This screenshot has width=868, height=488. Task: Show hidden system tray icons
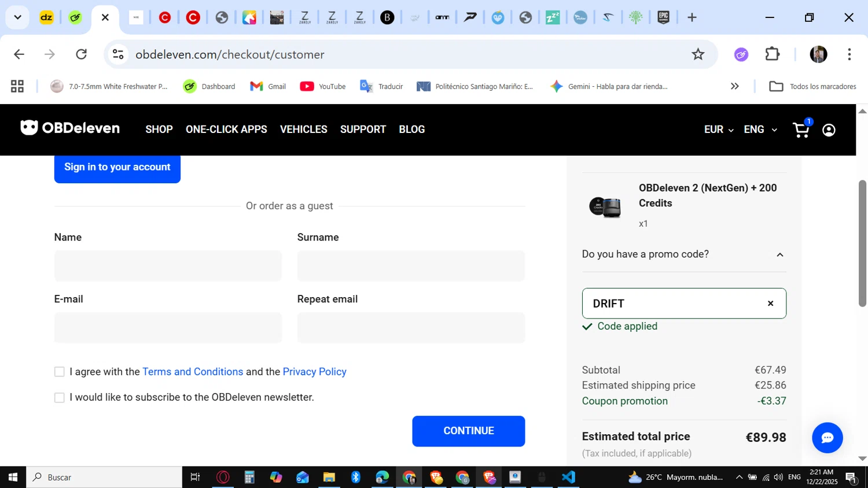coord(739,477)
